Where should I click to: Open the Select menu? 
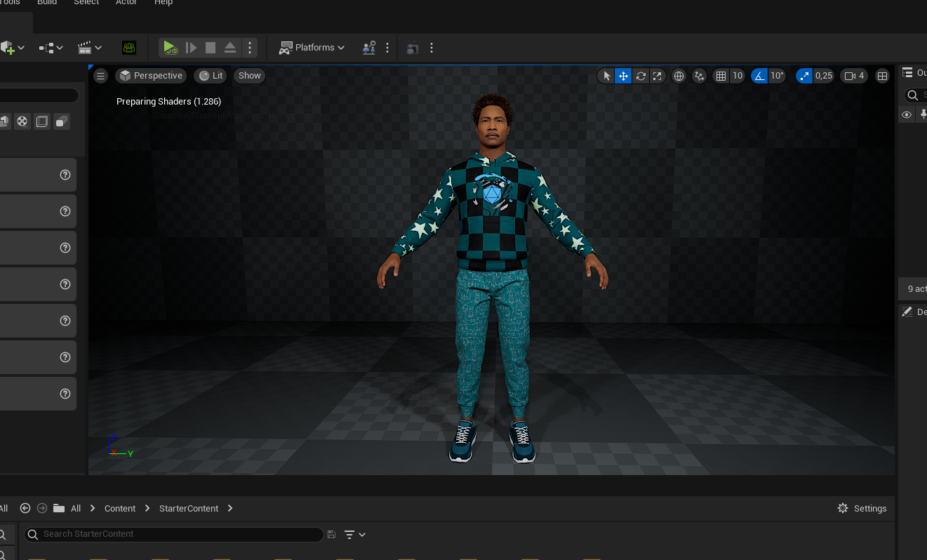coord(86,3)
